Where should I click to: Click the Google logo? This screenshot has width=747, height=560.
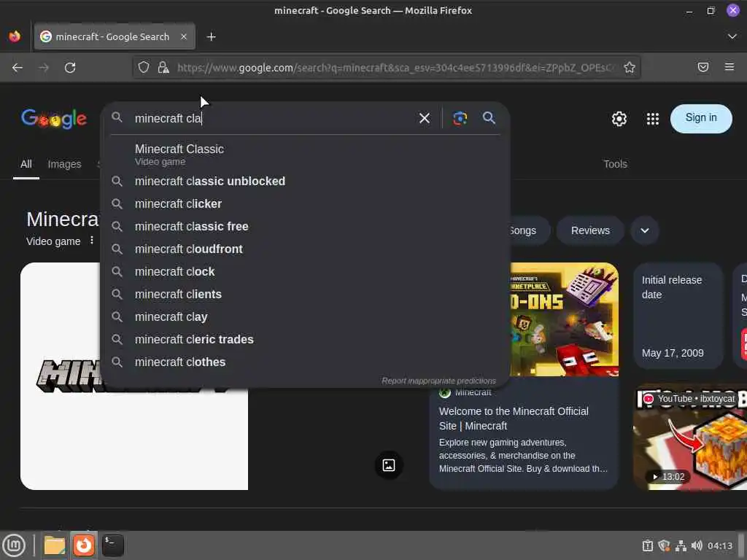tap(54, 119)
